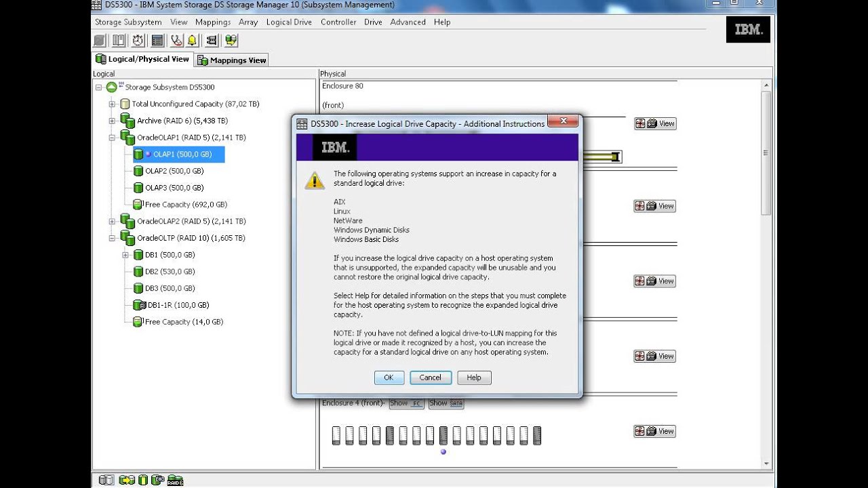Close the Increase Logical Drive Capacity dialog
The width and height of the screenshot is (868, 488).
coord(562,122)
